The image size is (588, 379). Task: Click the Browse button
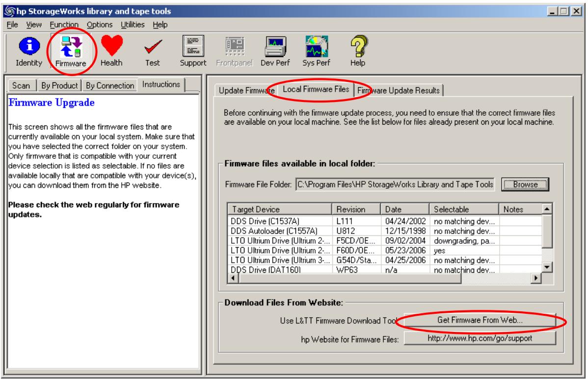(525, 184)
